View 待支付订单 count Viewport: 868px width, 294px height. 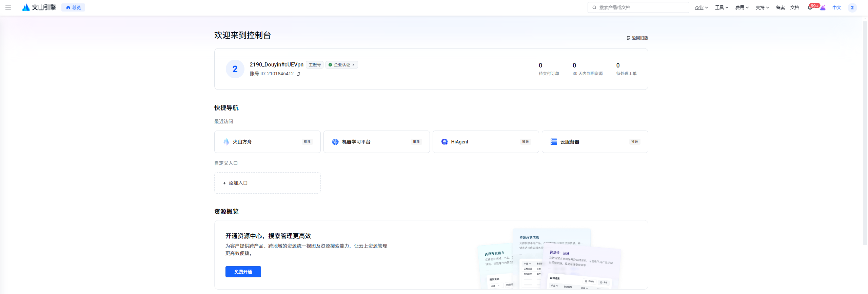pyautogui.click(x=549, y=69)
